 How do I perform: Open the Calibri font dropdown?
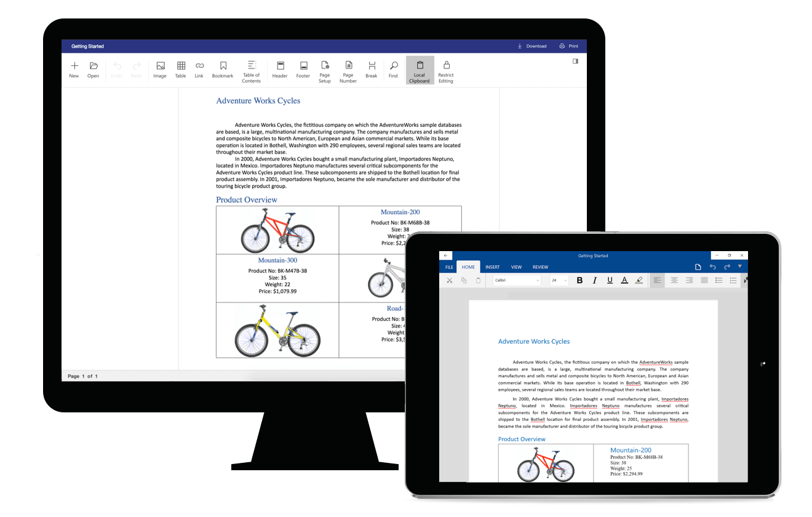517,281
